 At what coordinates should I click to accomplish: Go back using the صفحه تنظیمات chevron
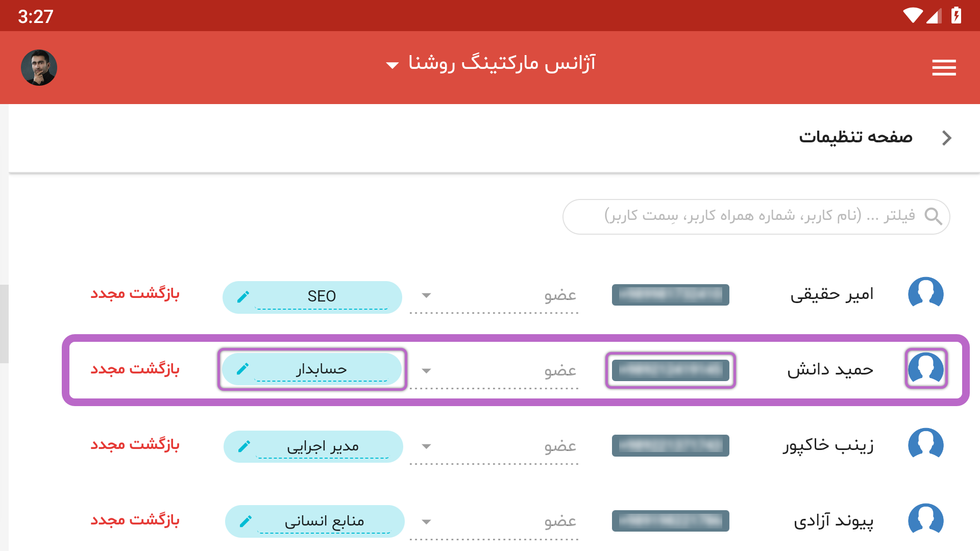947,138
